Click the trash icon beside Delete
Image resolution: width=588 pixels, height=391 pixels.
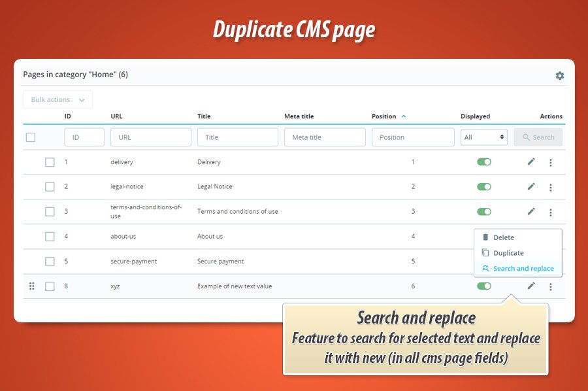click(485, 237)
